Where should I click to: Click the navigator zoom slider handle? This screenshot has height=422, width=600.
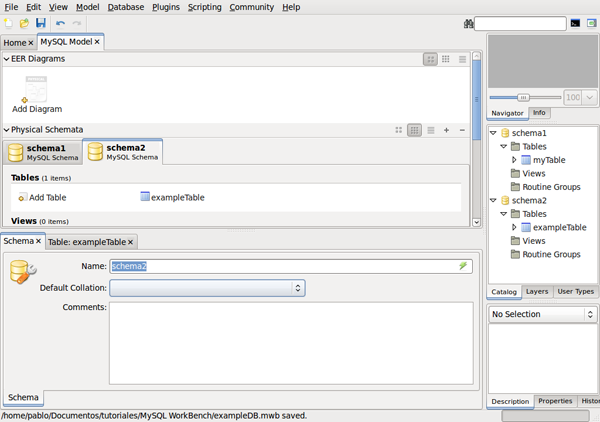523,98
